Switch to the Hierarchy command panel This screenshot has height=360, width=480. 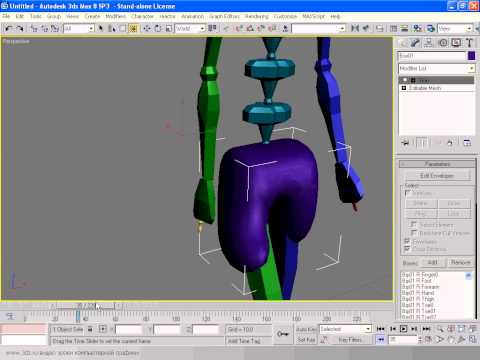point(428,43)
